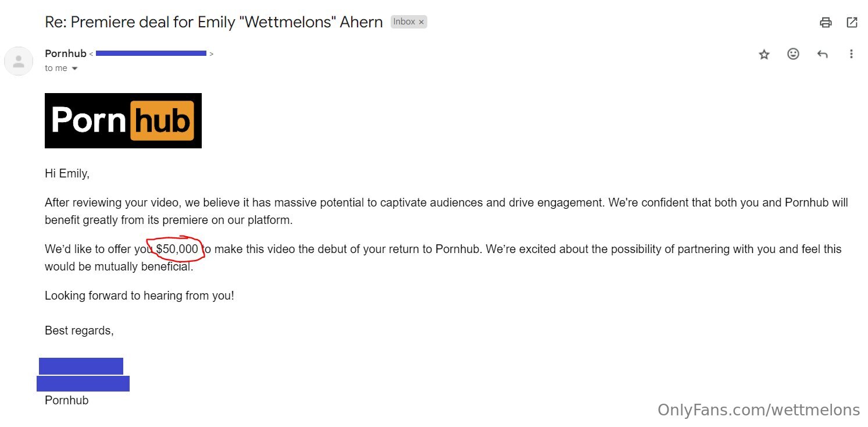
Task: Click the circled $50,000 amount
Action: tap(177, 249)
